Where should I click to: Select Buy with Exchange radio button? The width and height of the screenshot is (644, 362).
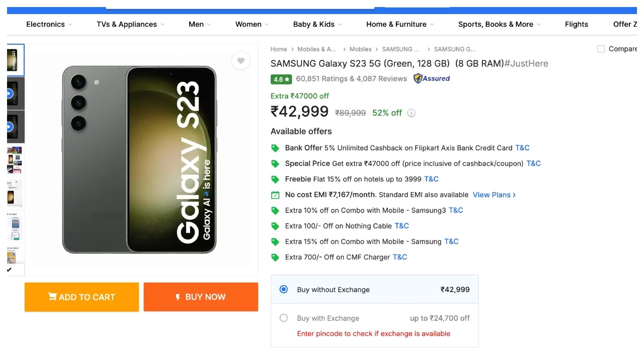[x=284, y=318]
